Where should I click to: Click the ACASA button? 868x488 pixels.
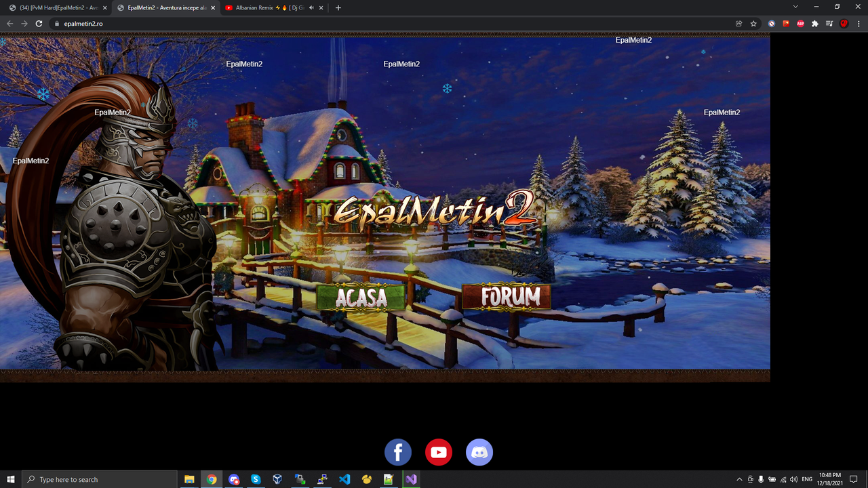pyautogui.click(x=361, y=297)
